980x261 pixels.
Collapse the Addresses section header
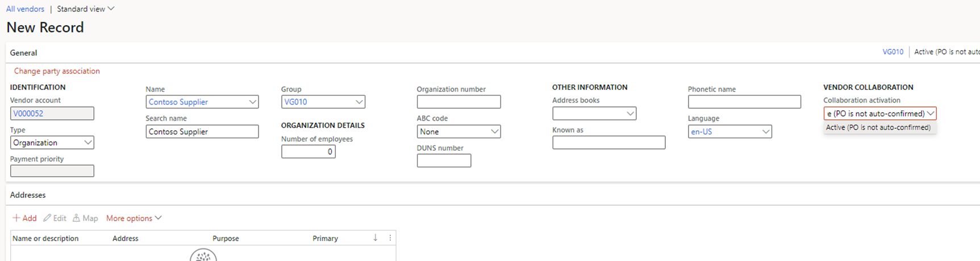point(28,195)
